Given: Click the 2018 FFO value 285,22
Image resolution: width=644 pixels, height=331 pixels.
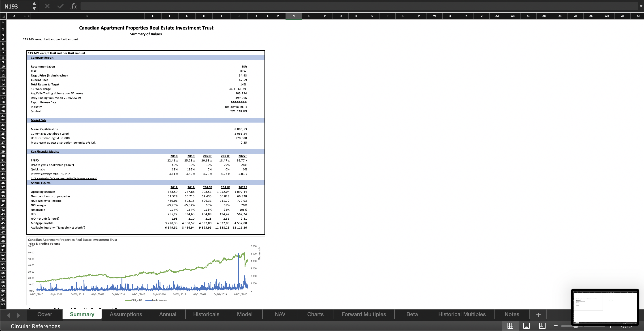Looking at the screenshot, I should tap(173, 214).
